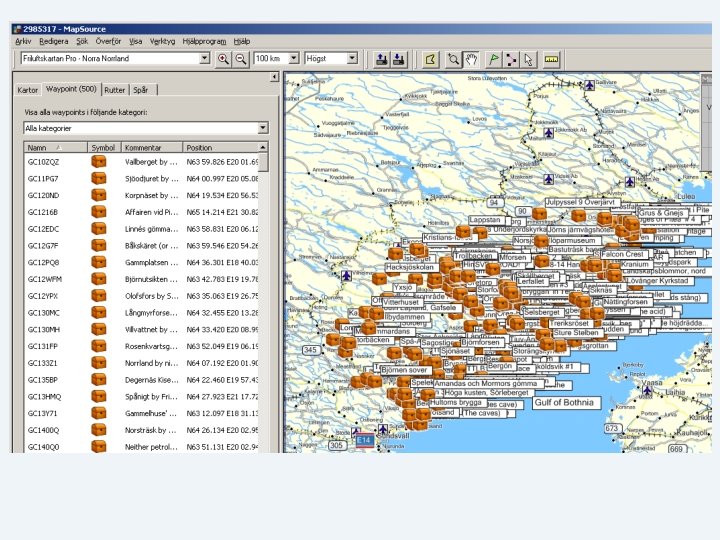Open the Alla kategorier category dropdown
Image resolution: width=720 pixels, height=540 pixels.
click(x=263, y=128)
